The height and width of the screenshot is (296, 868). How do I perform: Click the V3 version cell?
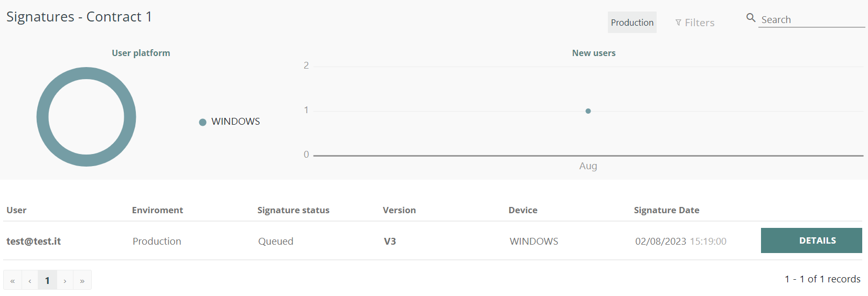coord(390,242)
